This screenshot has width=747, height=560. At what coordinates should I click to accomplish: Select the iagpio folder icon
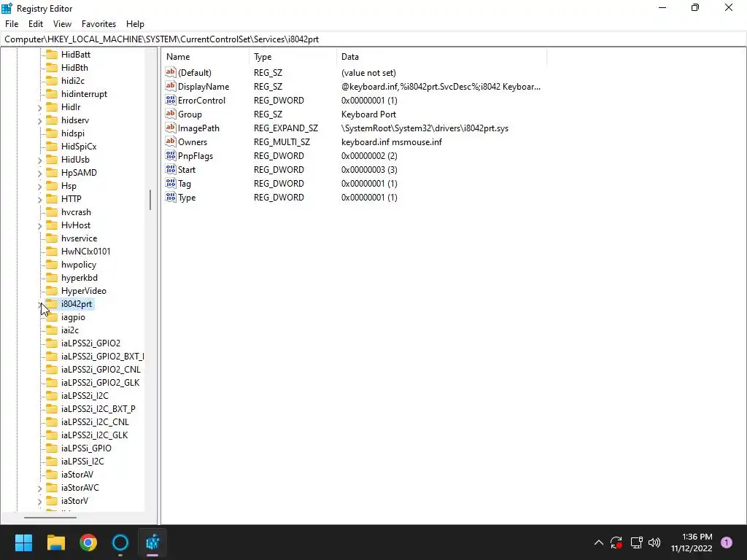click(x=52, y=317)
